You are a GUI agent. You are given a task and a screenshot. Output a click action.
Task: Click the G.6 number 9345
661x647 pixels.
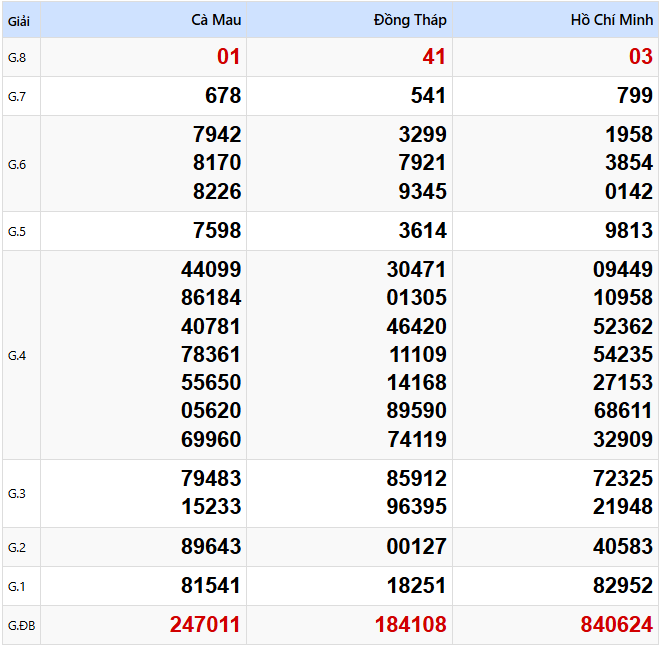coord(422,191)
